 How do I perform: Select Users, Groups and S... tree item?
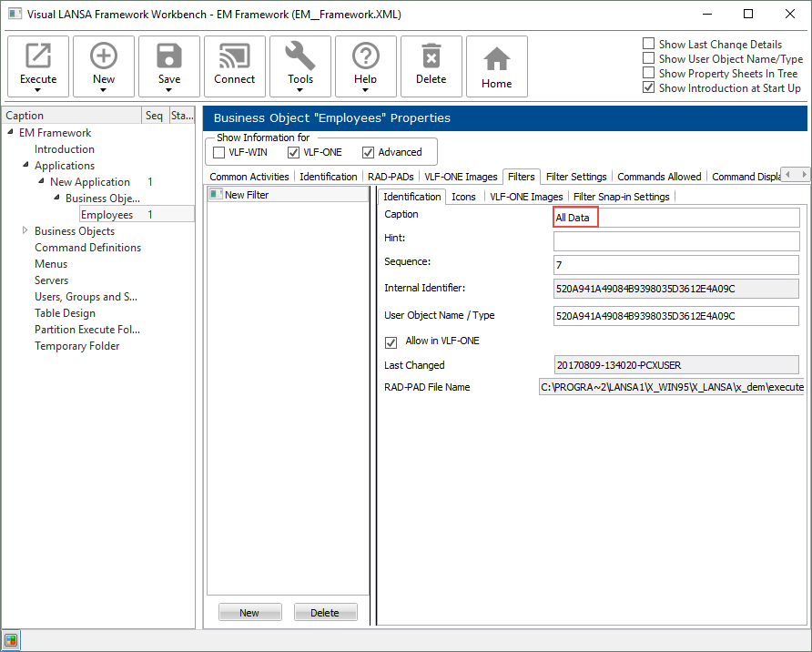click(x=86, y=297)
